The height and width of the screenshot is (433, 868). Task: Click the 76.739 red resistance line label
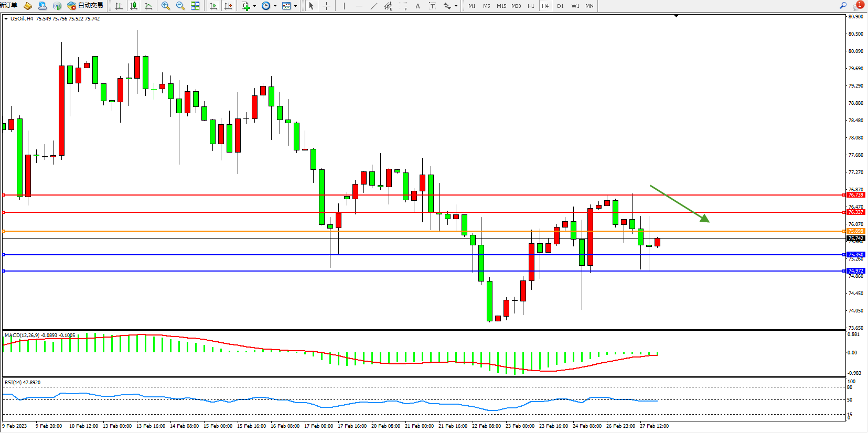coord(855,195)
